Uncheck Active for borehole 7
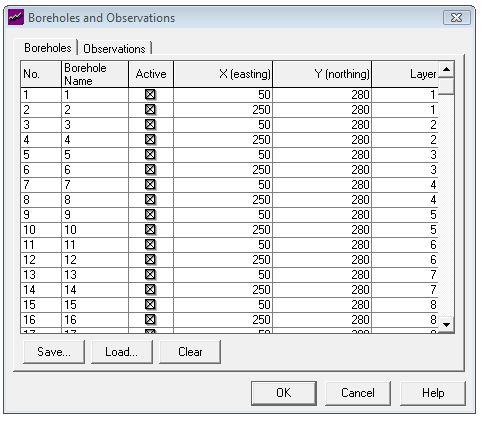The height and width of the screenshot is (421, 481). point(150,185)
